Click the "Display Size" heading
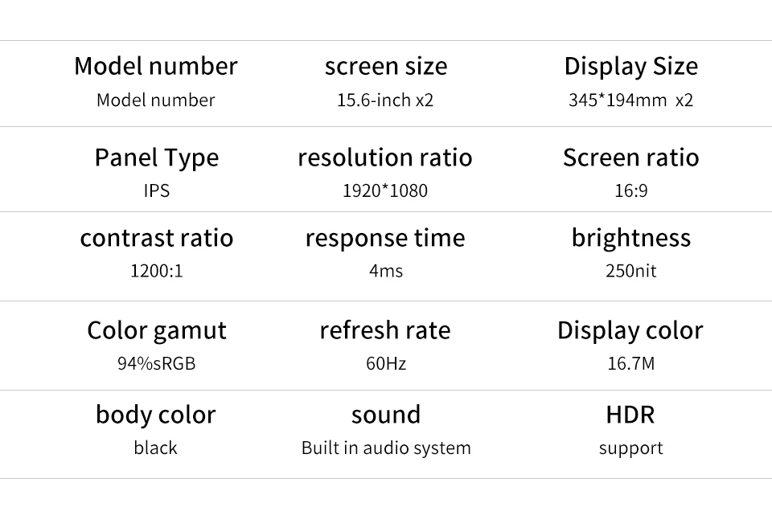 (630, 66)
